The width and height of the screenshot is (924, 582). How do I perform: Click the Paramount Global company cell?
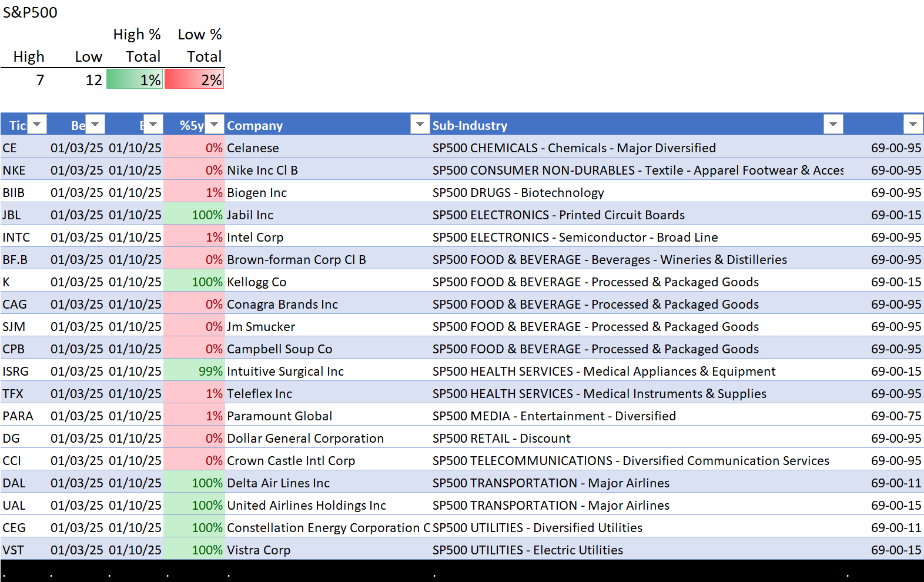pos(327,416)
